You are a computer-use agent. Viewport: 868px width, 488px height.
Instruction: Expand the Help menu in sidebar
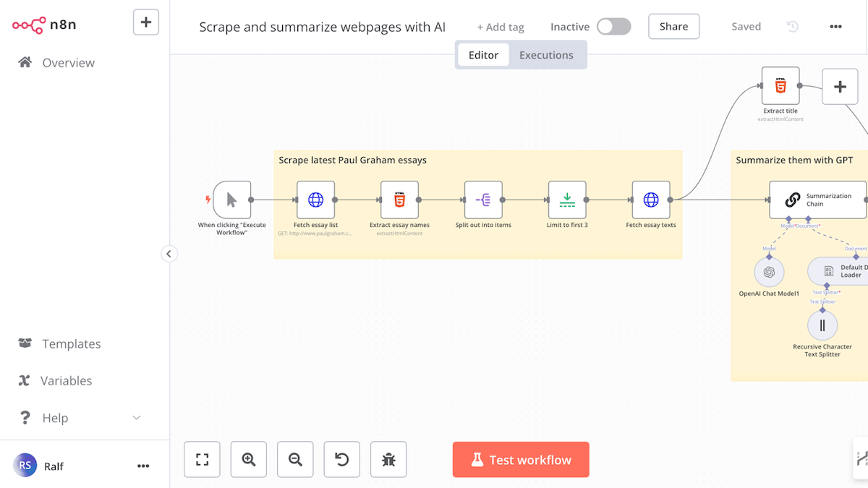pyautogui.click(x=136, y=418)
